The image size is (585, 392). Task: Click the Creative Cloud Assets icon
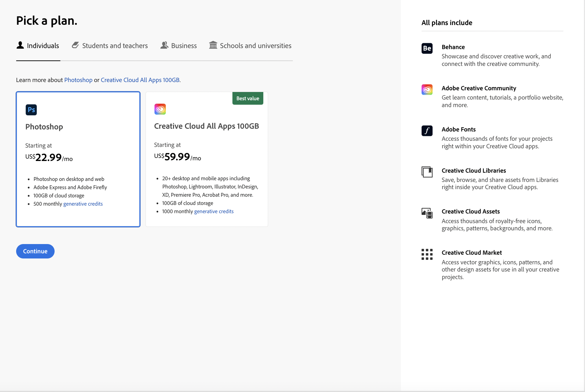[x=427, y=213]
